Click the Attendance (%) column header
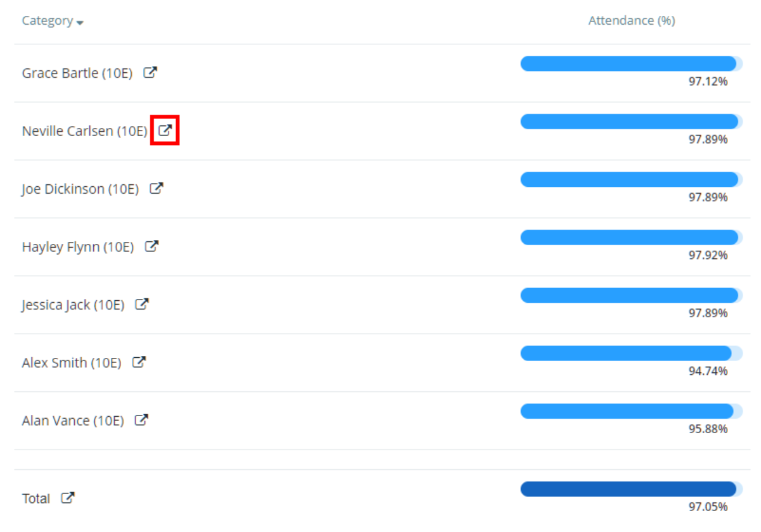 pyautogui.click(x=631, y=20)
